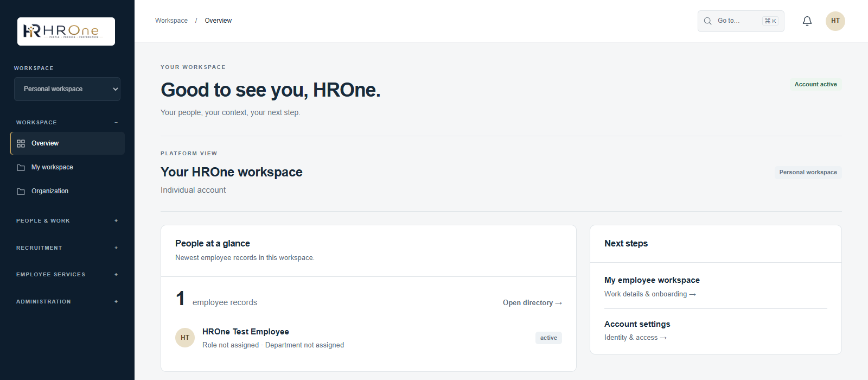868x380 pixels.
Task: Click the HROne Test Employee name
Action: point(246,332)
